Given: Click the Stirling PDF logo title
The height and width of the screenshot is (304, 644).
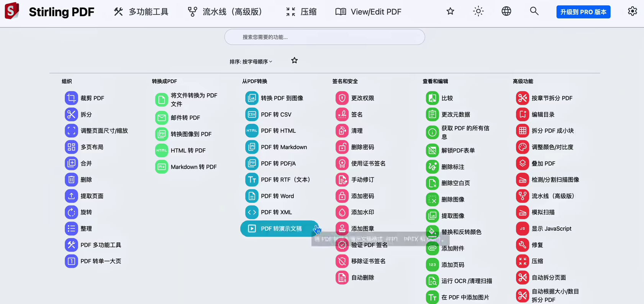Looking at the screenshot, I should (x=62, y=12).
